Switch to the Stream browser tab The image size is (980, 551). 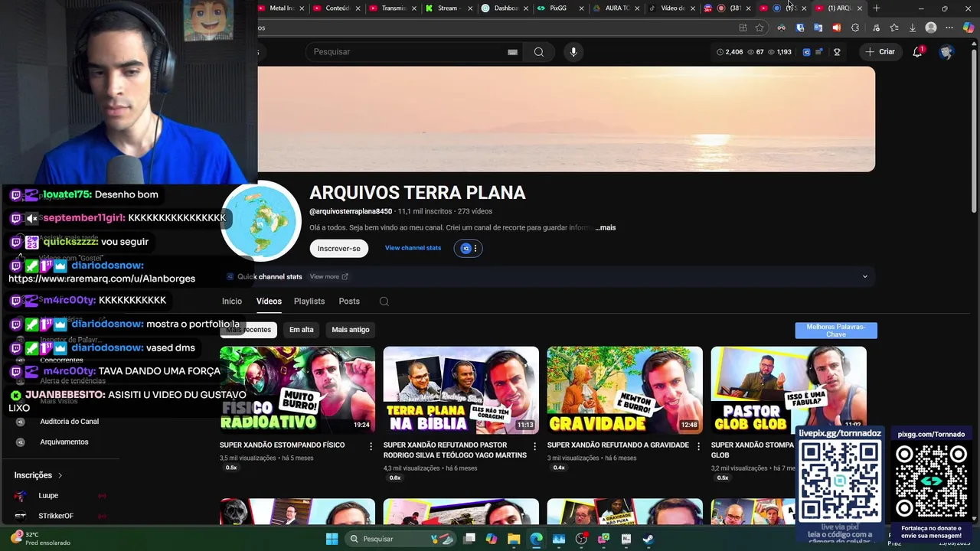pyautogui.click(x=447, y=8)
